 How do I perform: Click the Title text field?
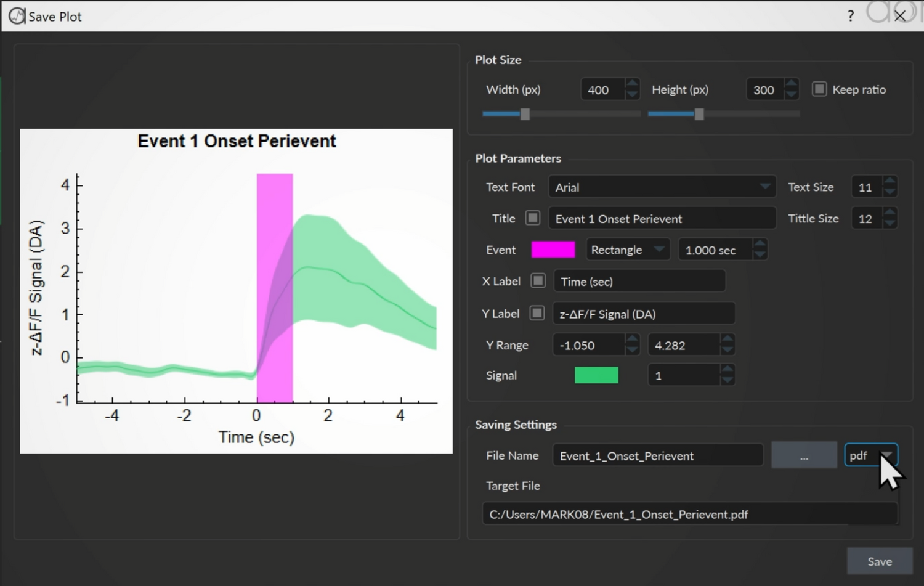(662, 219)
